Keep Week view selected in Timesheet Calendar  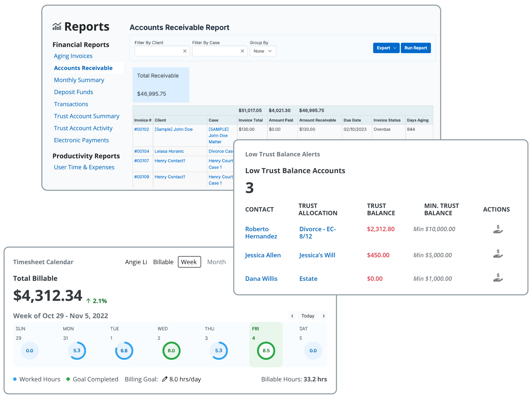(x=189, y=262)
